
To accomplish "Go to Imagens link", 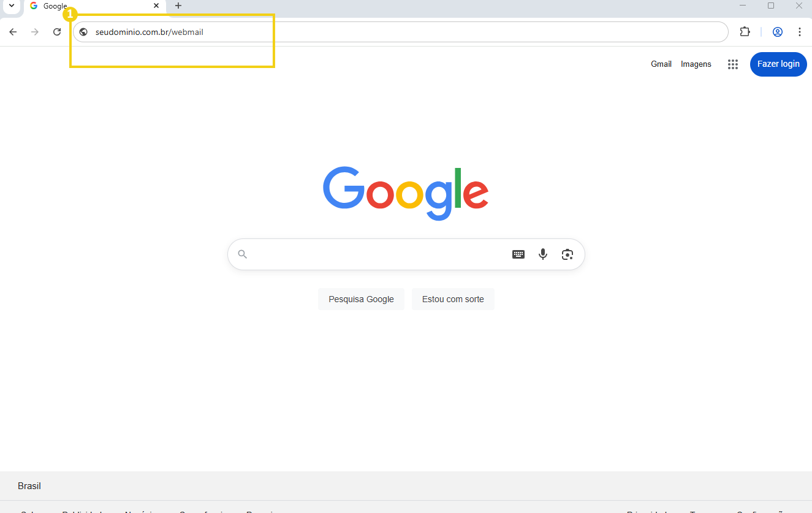I will (696, 64).
